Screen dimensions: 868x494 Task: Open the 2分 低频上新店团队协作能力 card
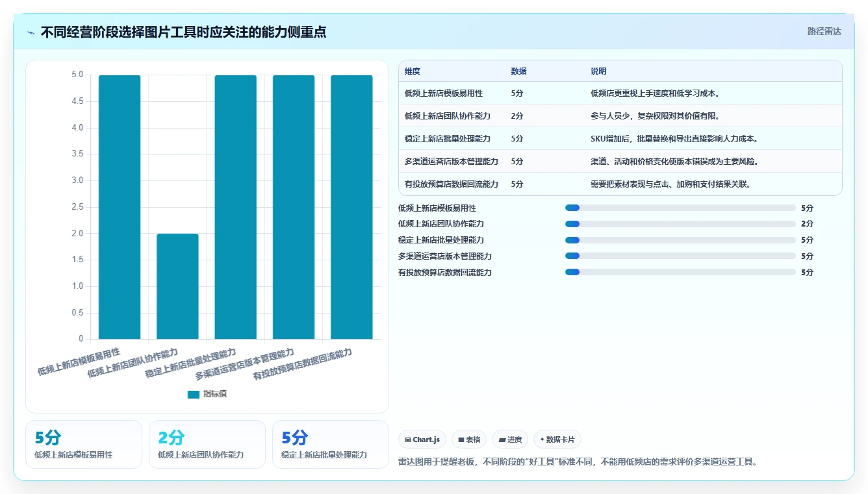(x=207, y=444)
